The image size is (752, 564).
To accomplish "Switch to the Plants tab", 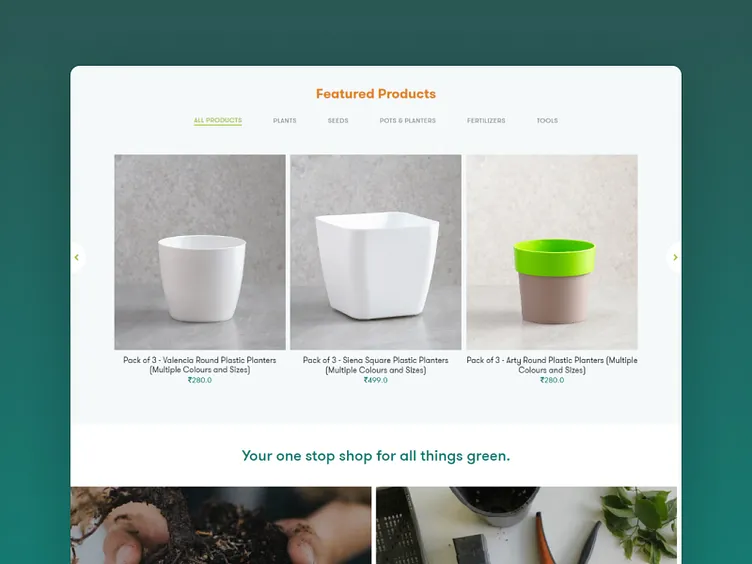I will tap(285, 120).
